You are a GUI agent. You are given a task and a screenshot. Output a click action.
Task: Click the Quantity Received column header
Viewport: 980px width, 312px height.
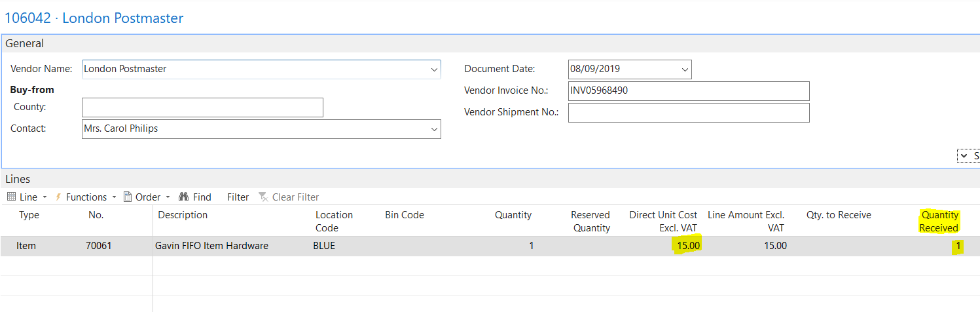click(x=939, y=222)
